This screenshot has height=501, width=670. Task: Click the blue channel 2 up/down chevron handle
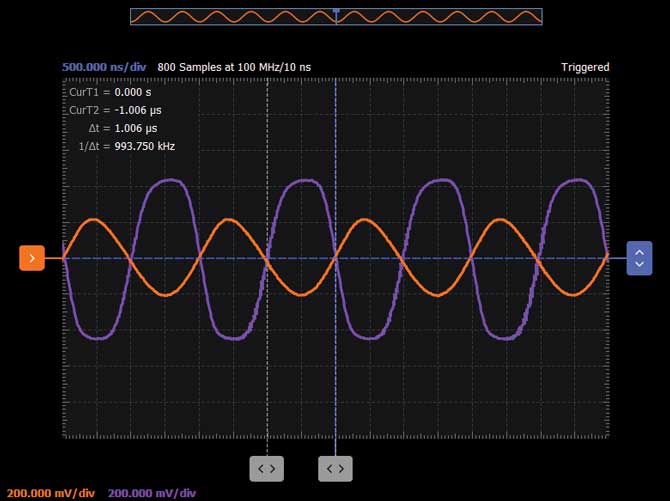point(639,258)
